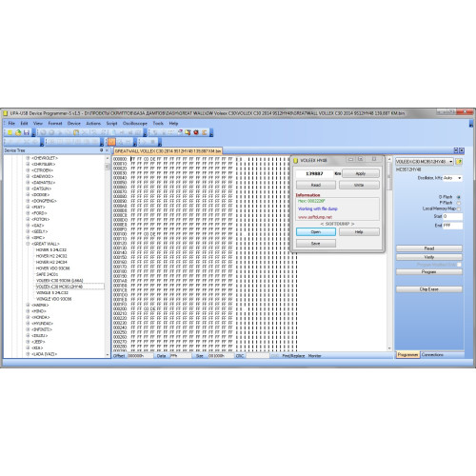Open the Oscilloscope menu
476x476 pixels.
135,123
